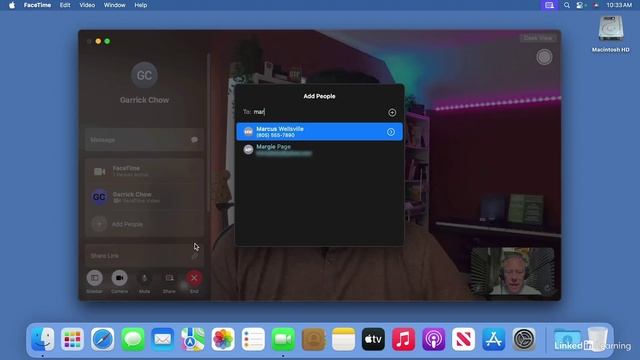Viewport: 640px width, 360px height.
Task: Open Finder from the Dock
Action: 42,339
